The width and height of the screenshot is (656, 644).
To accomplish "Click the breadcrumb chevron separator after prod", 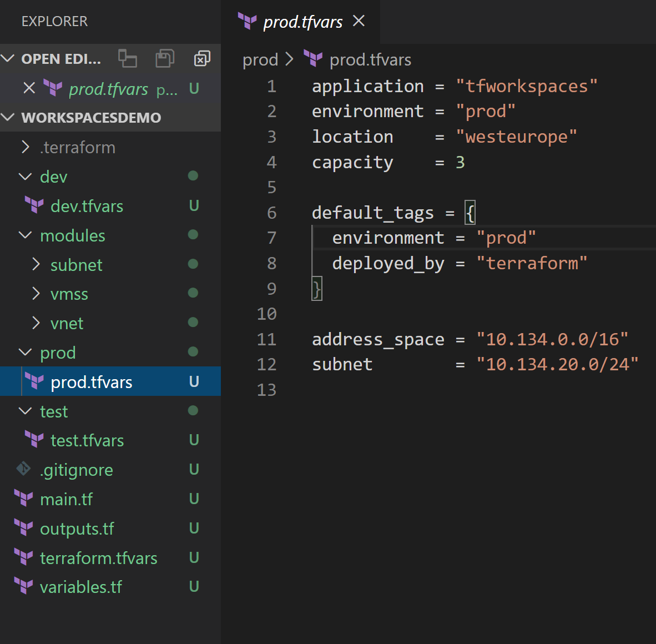I will [x=290, y=59].
